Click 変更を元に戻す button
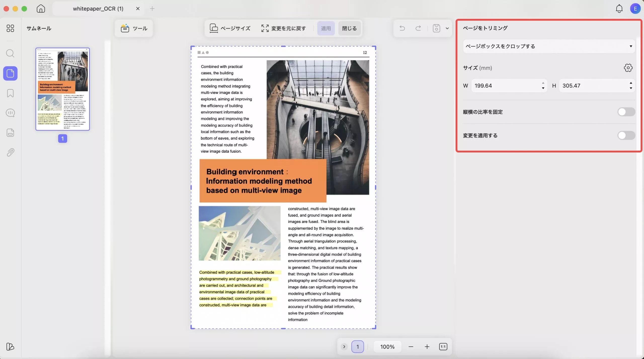 tap(284, 28)
